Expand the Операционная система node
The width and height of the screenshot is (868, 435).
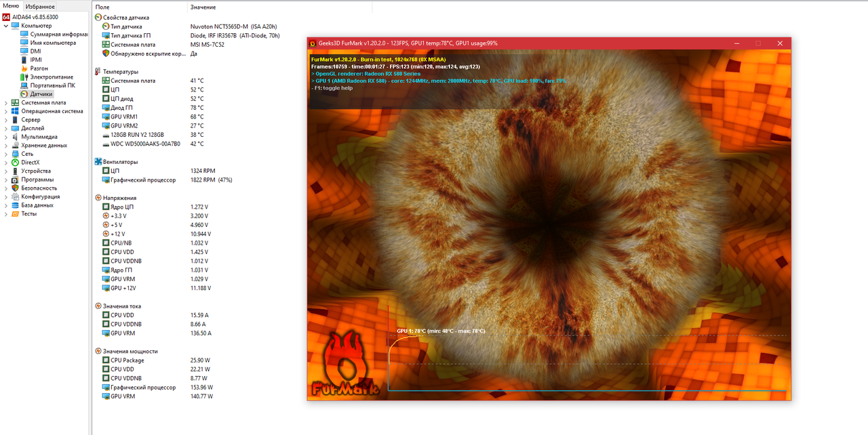pyautogui.click(x=6, y=111)
